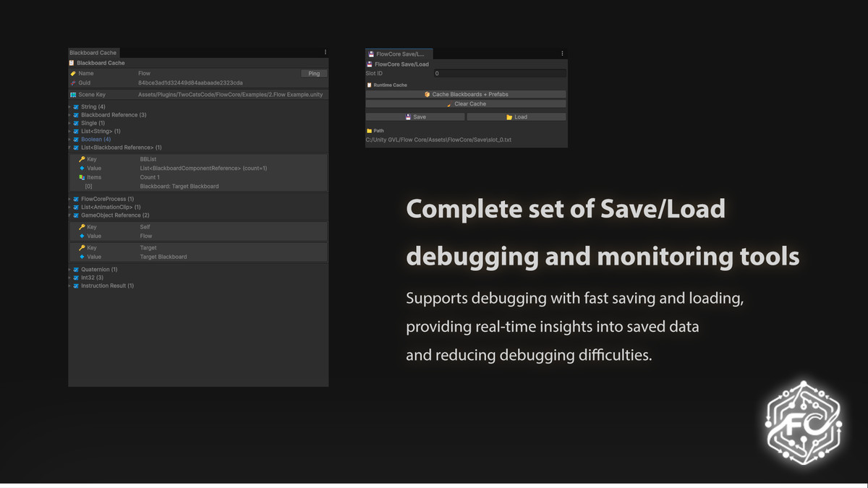Click the FC FlowCore logo
Viewport: 868px width, 488px height.
coord(804,423)
